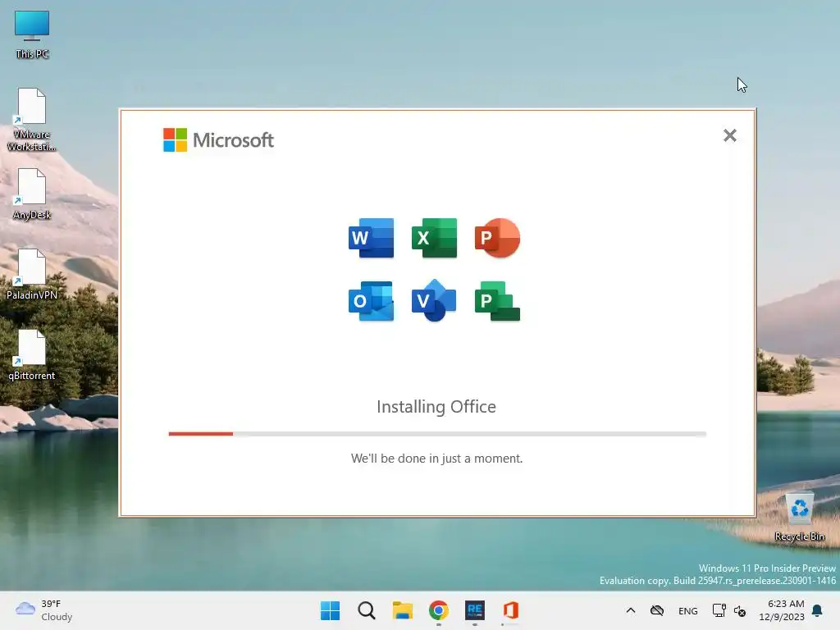Screen dimensions: 840x630
Task: Expand the hidden system tray icons chevron
Action: pyautogui.click(x=631, y=610)
